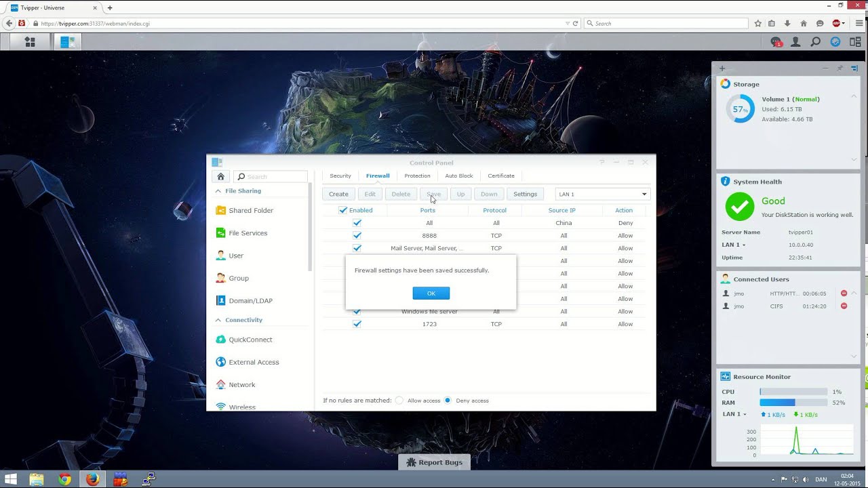The width and height of the screenshot is (868, 488).
Task: Toggle the widgets panel icon
Action: click(835, 42)
